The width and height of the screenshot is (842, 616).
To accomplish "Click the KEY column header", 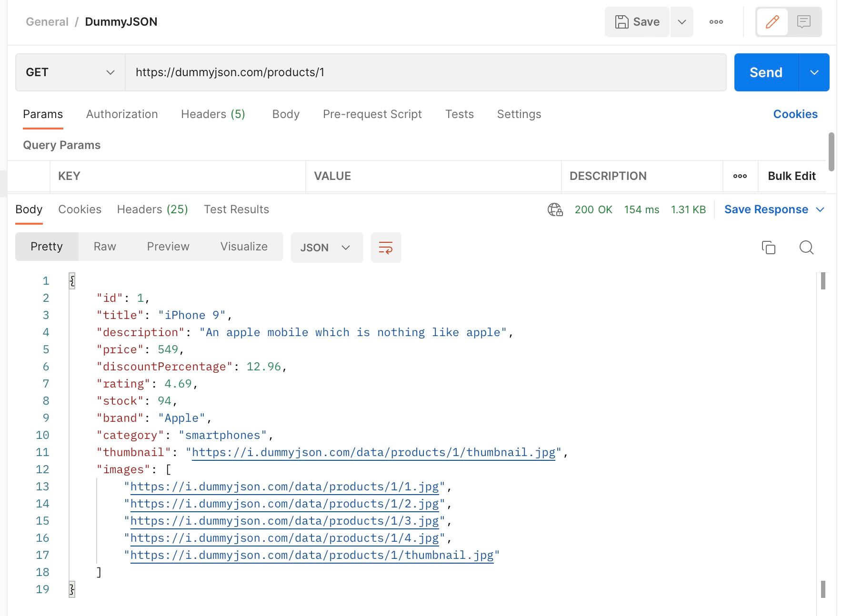I will (x=69, y=176).
